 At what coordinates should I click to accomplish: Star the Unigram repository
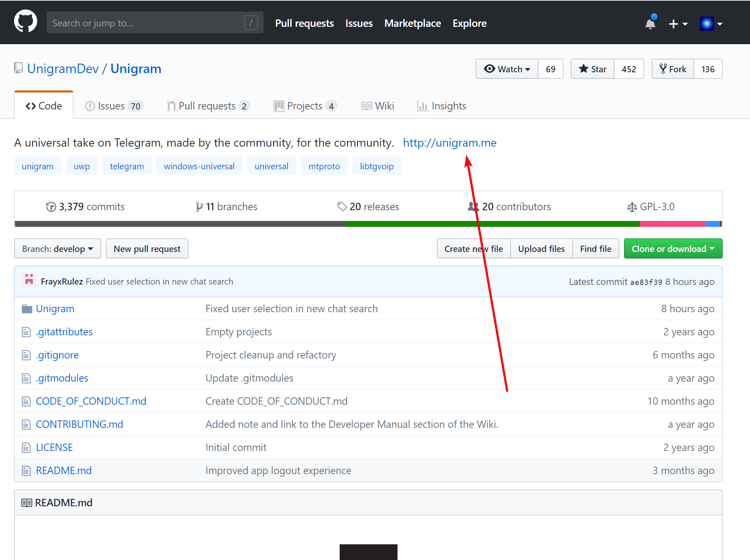pyautogui.click(x=593, y=69)
